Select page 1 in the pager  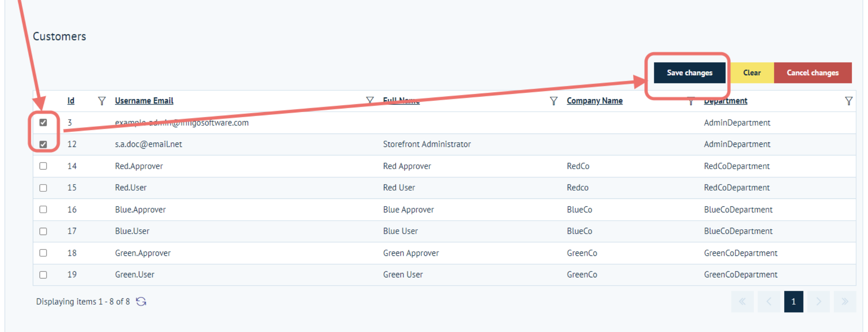[794, 301]
